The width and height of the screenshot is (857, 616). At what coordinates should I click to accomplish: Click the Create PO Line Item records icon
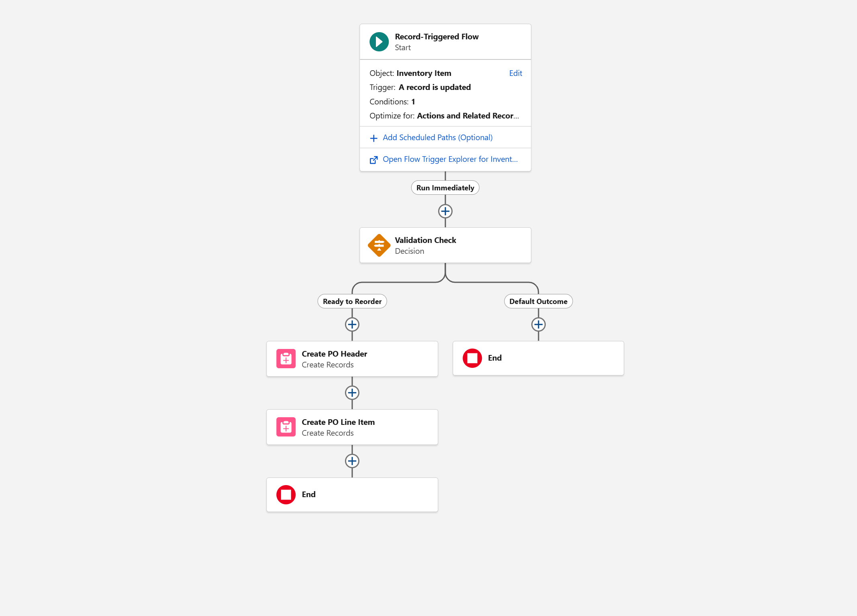286,427
